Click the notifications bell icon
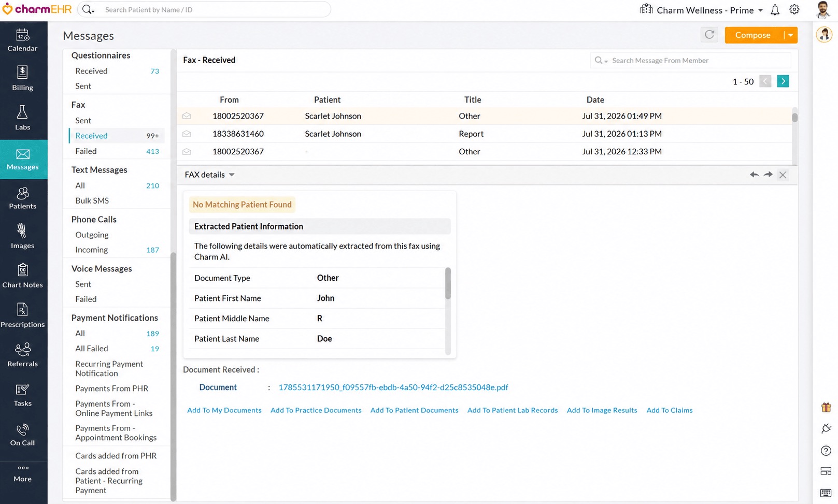838x504 pixels. 775,10
